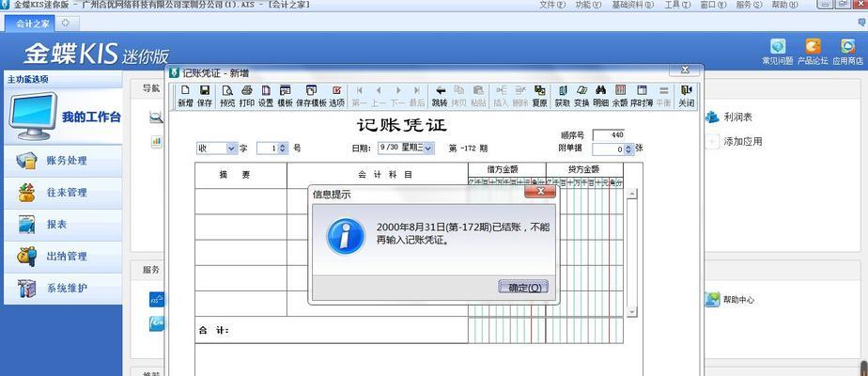Open 系统维护 system maintenance in sidebar

click(x=63, y=289)
